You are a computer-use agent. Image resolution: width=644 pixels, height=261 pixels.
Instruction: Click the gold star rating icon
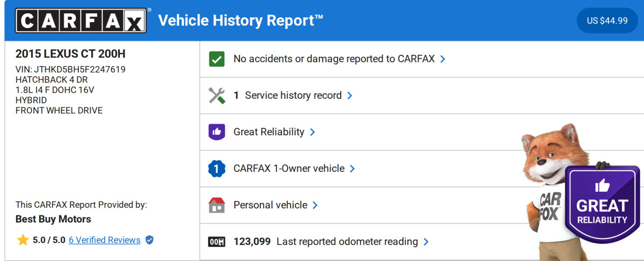(23, 240)
